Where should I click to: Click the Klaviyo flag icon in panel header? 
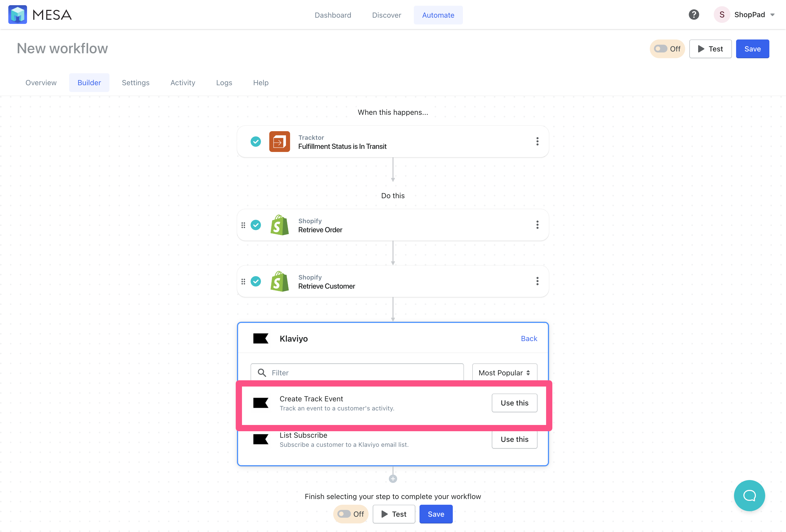[x=261, y=339]
